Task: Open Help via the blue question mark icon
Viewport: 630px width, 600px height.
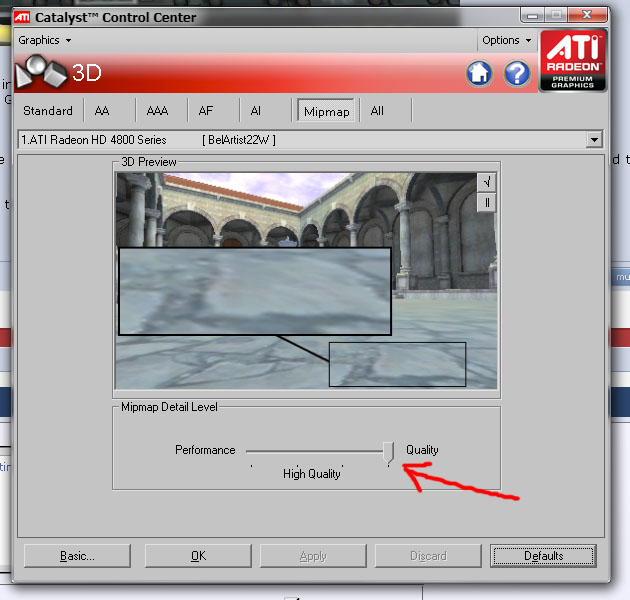Action: coord(517,74)
